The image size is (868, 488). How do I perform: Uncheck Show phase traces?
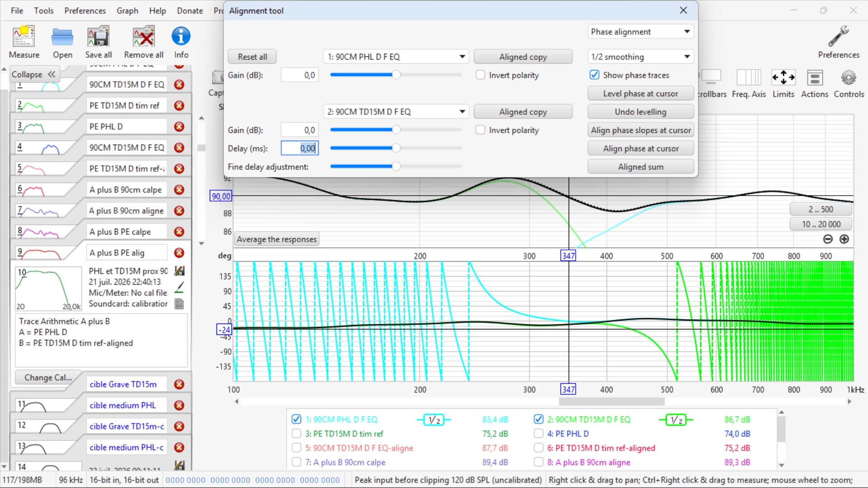594,75
